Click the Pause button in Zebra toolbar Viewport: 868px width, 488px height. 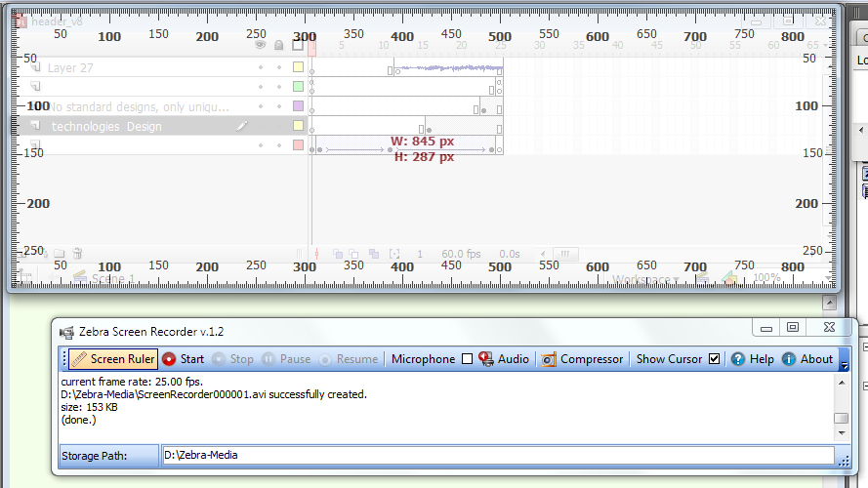click(286, 359)
